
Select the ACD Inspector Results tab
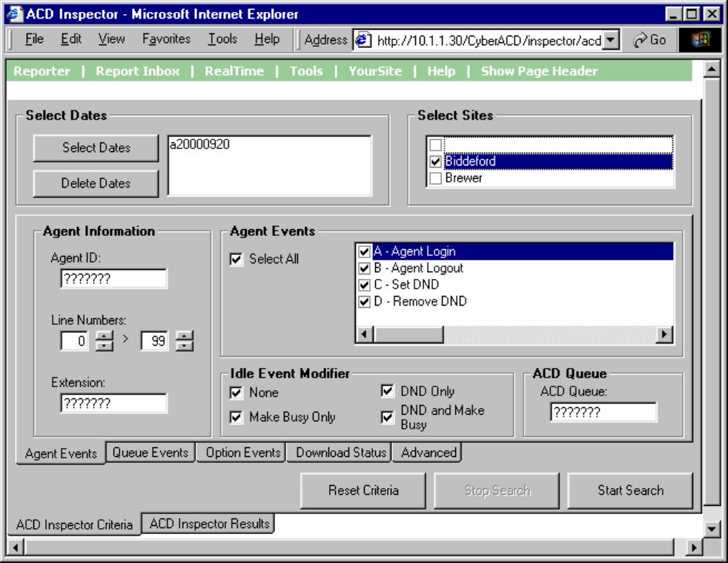click(x=208, y=524)
